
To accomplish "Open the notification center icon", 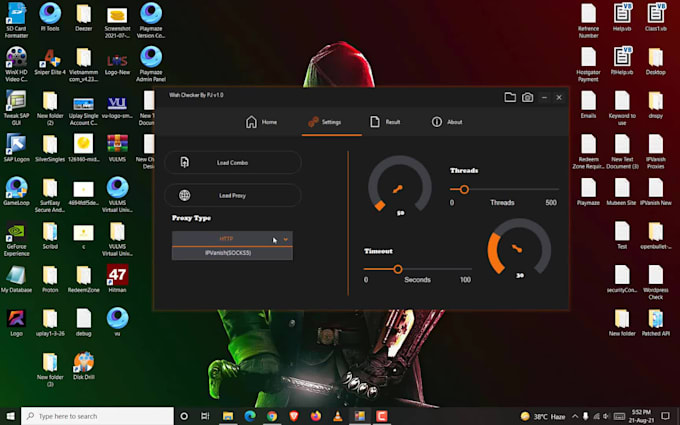I will 666,416.
